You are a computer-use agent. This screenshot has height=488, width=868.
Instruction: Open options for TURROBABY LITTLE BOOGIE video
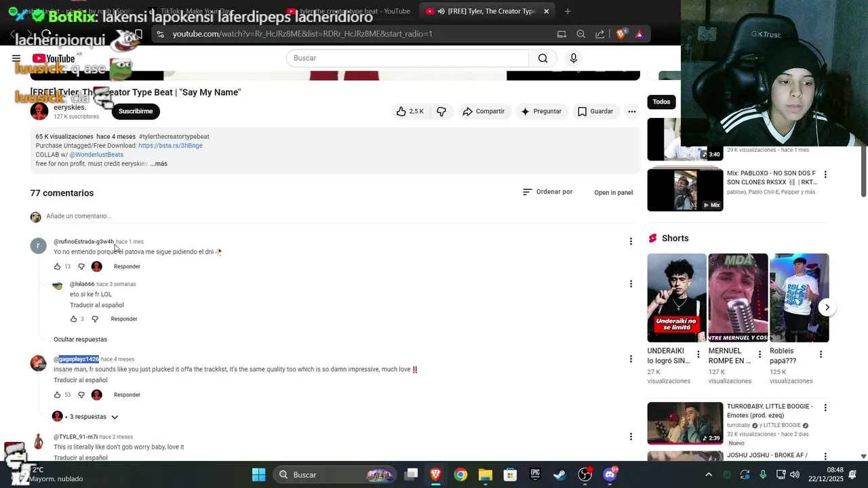coord(825,407)
